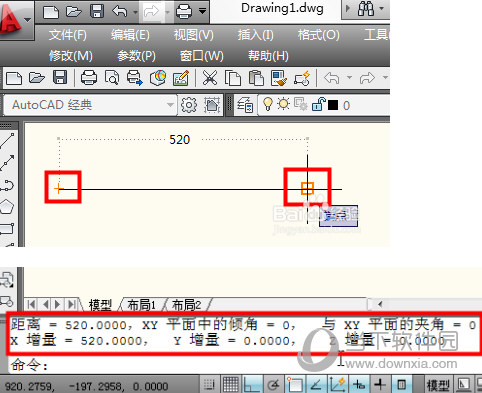Click the binoculars search icon
482x393 pixels.
[366, 9]
